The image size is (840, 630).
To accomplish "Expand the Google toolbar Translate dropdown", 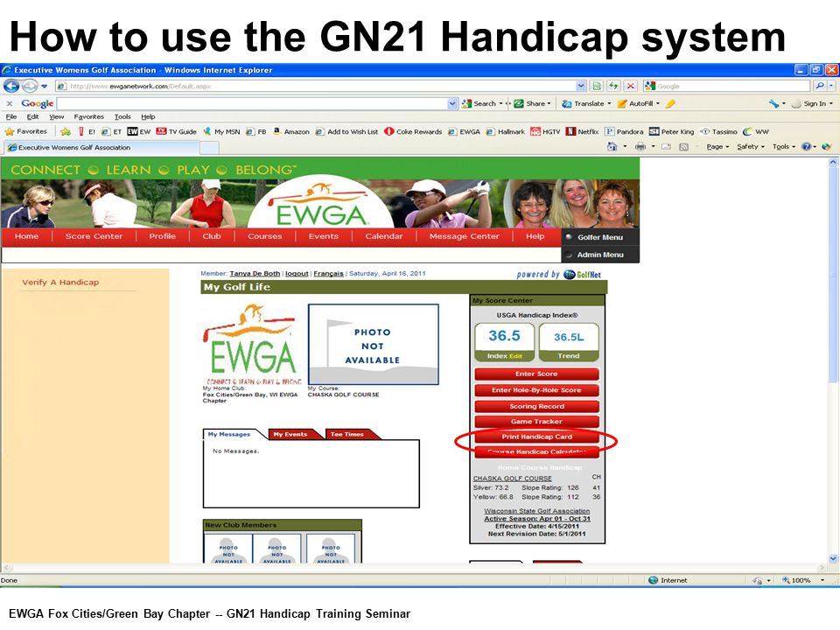I will click(609, 103).
